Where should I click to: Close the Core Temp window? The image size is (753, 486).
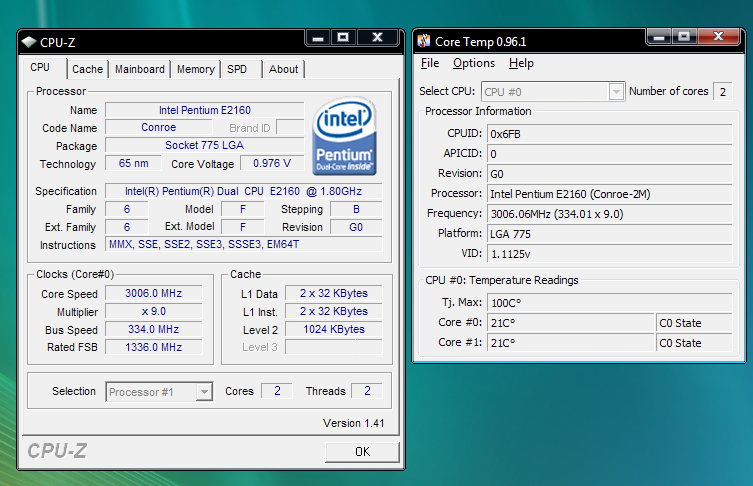[x=718, y=36]
